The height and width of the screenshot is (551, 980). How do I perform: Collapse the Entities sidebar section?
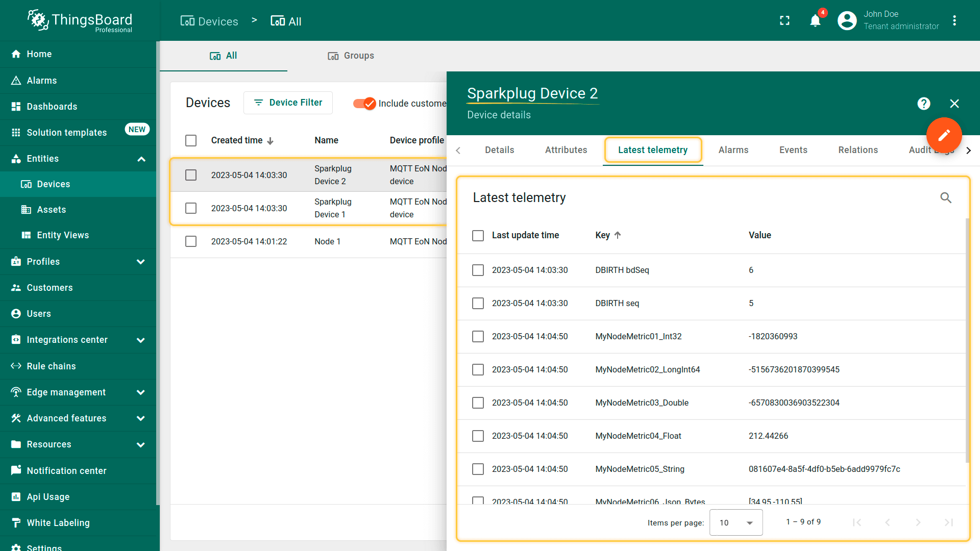click(x=141, y=159)
